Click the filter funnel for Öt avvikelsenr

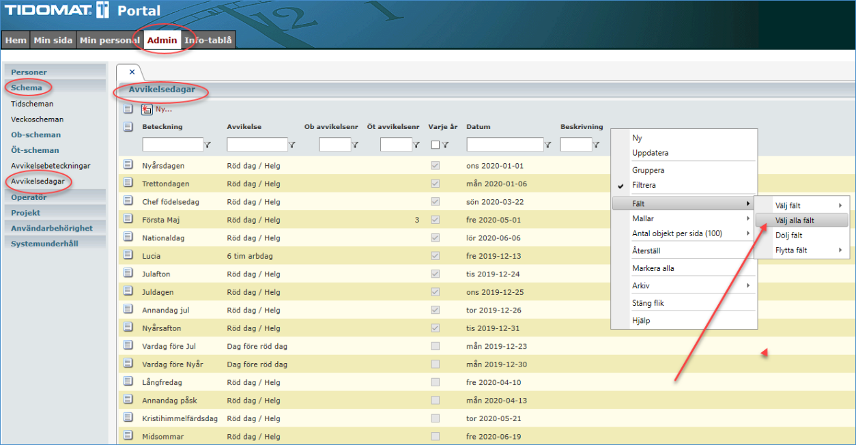(416, 145)
